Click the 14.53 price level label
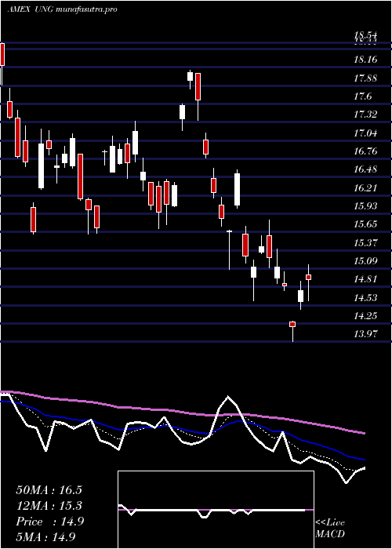This screenshot has width=392, height=549. [x=365, y=298]
